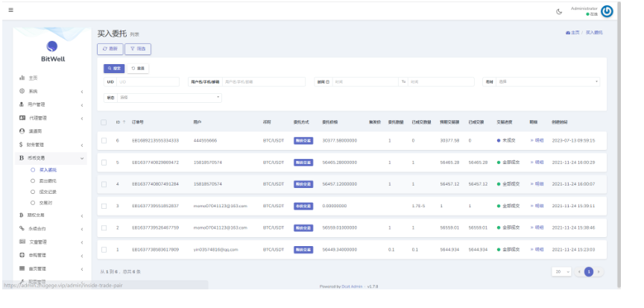Open details link for order ID 5
This screenshot has width=644, height=308.
537,163
